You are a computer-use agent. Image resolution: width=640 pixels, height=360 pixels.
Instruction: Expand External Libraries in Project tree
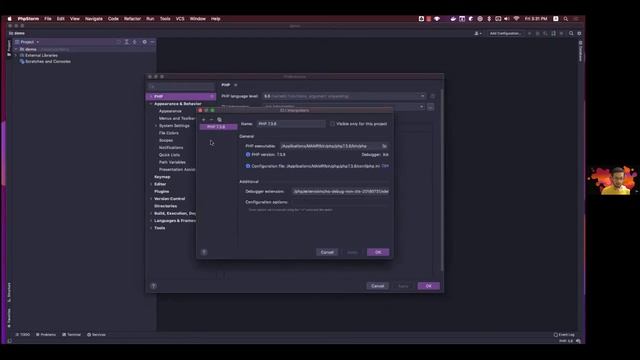(x=16, y=56)
